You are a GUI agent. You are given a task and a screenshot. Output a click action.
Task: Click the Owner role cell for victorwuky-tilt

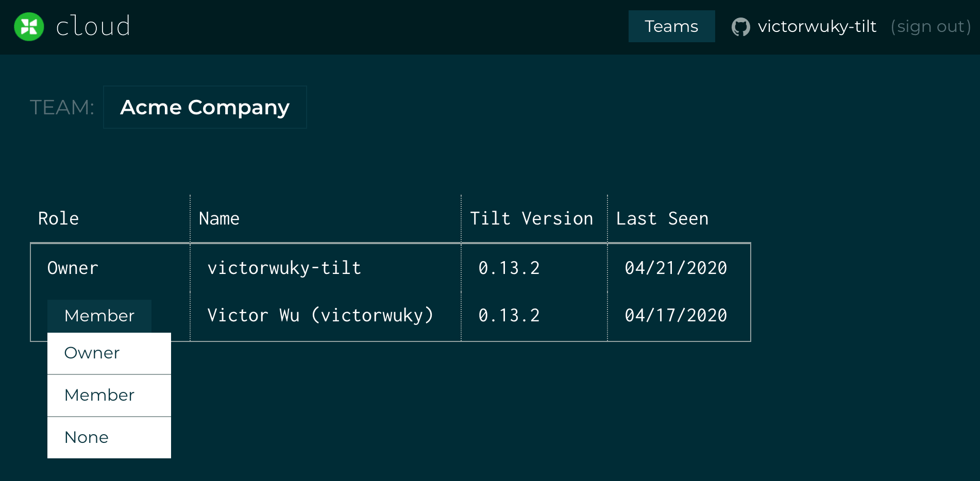pos(73,268)
